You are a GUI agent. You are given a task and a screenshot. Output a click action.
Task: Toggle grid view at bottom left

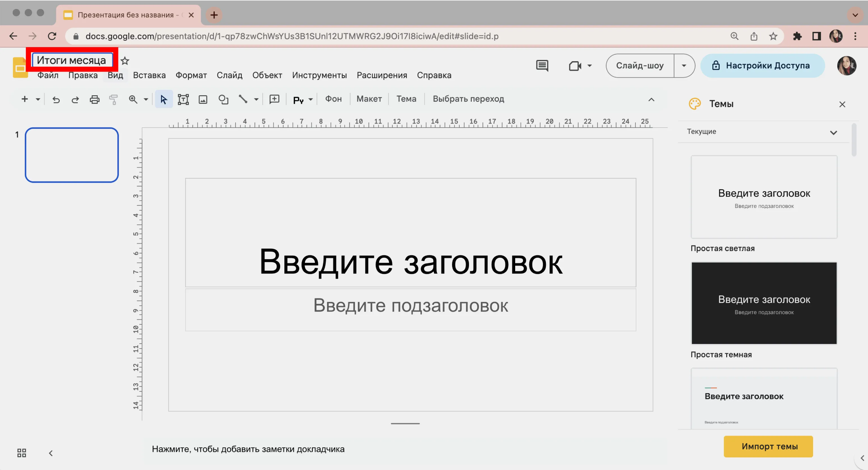tap(22, 453)
